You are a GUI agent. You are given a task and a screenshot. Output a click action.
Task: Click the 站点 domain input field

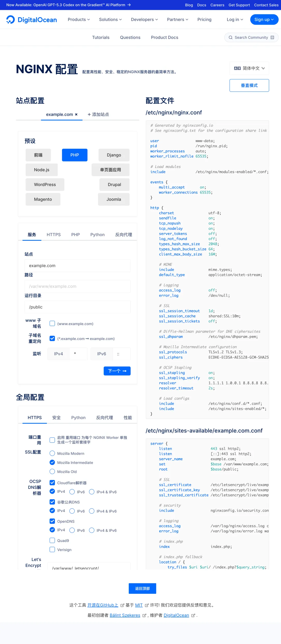tap(78, 266)
